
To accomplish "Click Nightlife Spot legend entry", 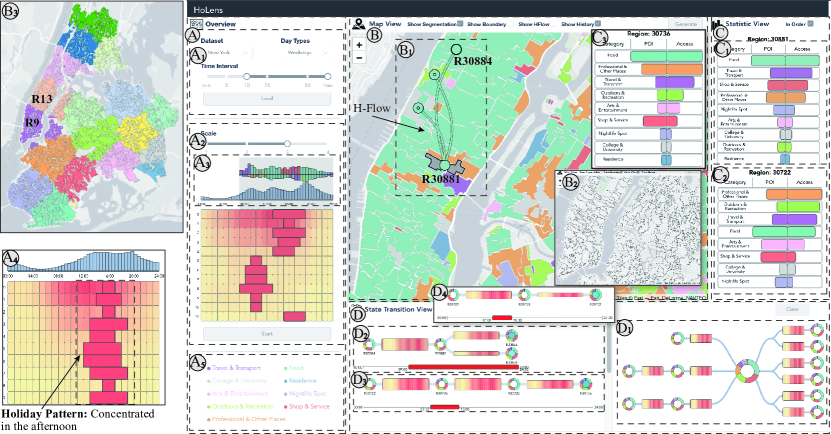I will [x=305, y=394].
